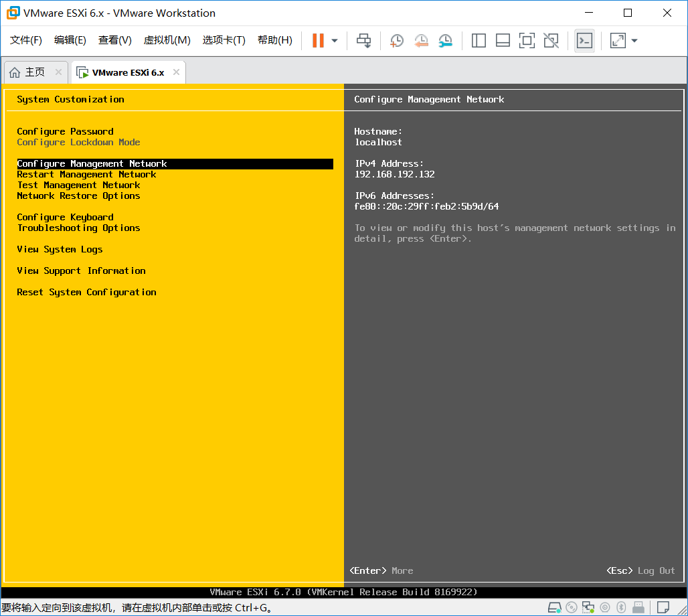Open the snapshot manager icon

point(445,40)
